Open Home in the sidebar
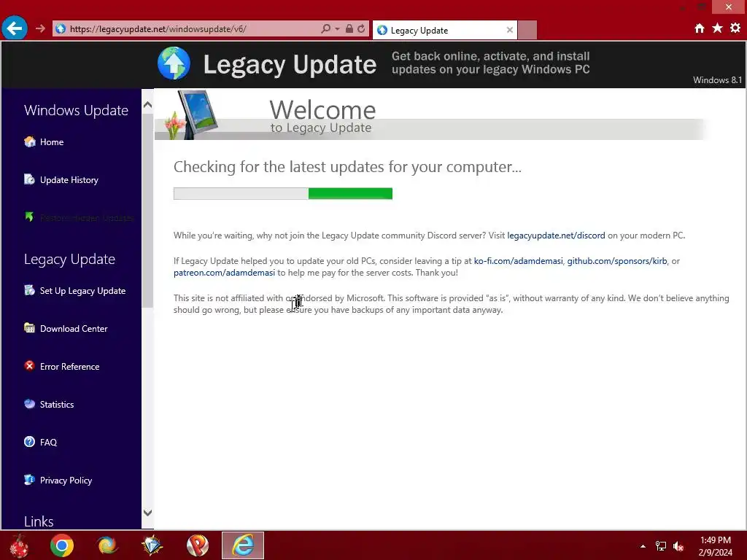The height and width of the screenshot is (560, 747). (x=52, y=142)
